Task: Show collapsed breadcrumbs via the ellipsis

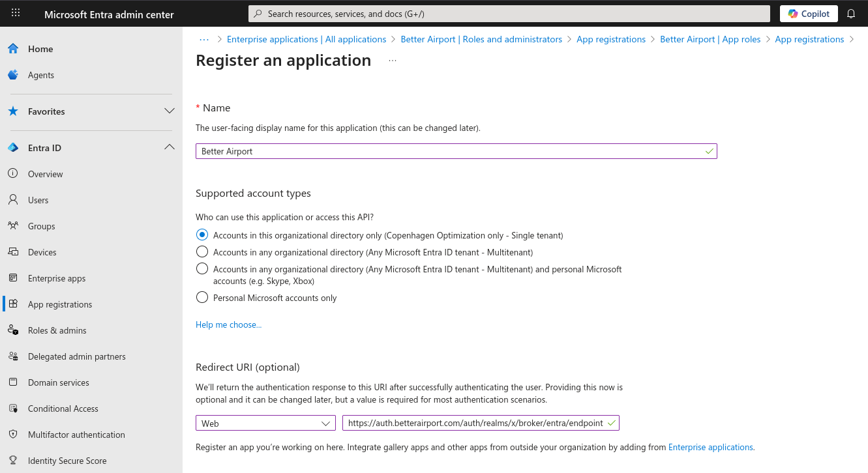Action: pyautogui.click(x=204, y=39)
